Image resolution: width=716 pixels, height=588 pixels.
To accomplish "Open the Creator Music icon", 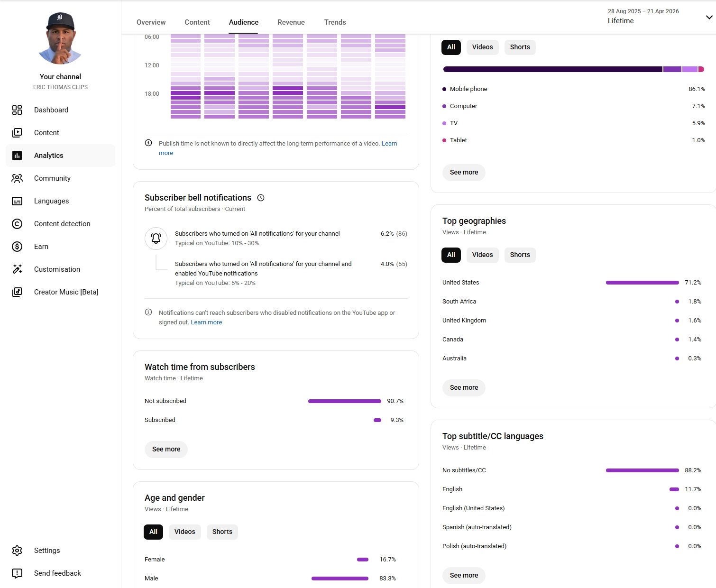I will click(x=17, y=292).
